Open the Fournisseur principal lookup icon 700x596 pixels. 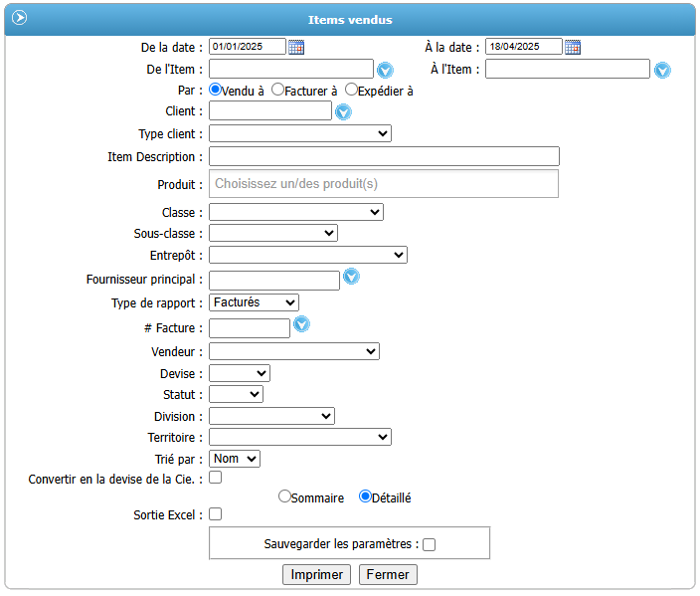pyautogui.click(x=351, y=276)
